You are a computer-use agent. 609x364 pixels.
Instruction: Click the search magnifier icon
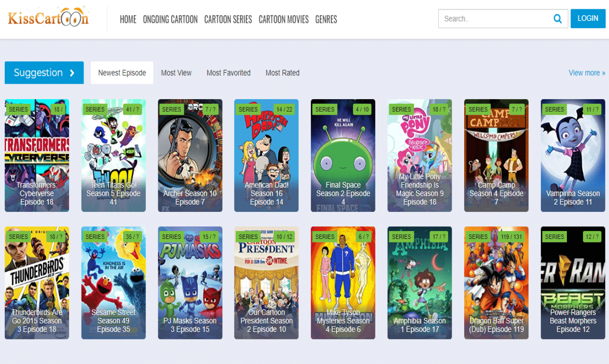558,19
